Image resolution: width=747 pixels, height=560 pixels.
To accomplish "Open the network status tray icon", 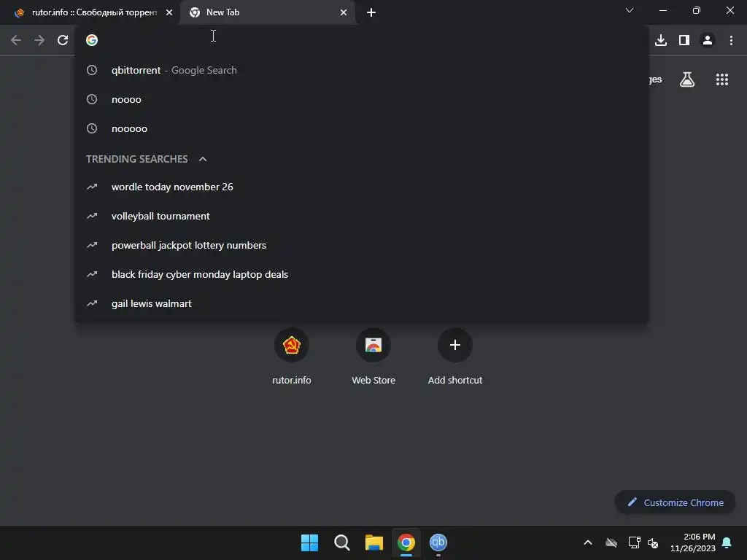I will (634, 542).
